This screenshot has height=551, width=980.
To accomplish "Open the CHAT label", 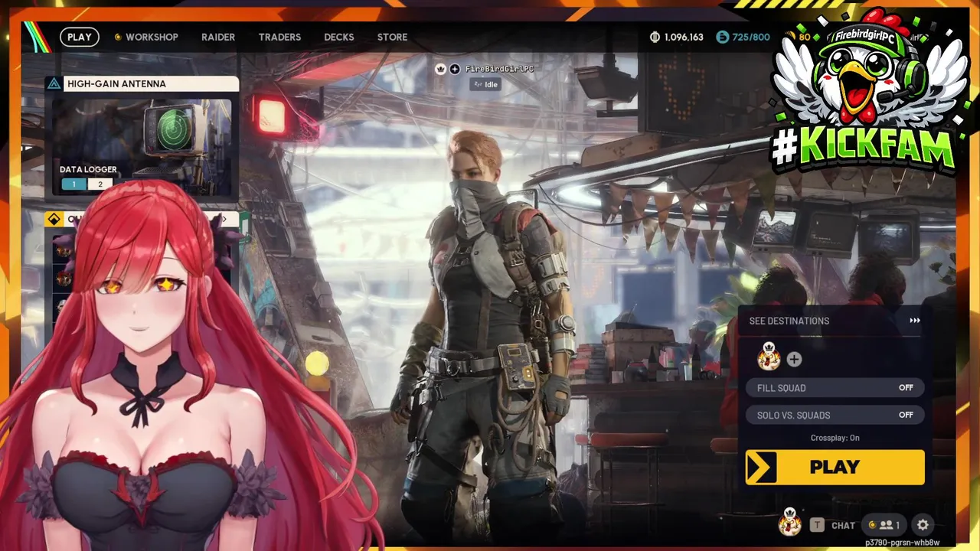I will pos(843,526).
